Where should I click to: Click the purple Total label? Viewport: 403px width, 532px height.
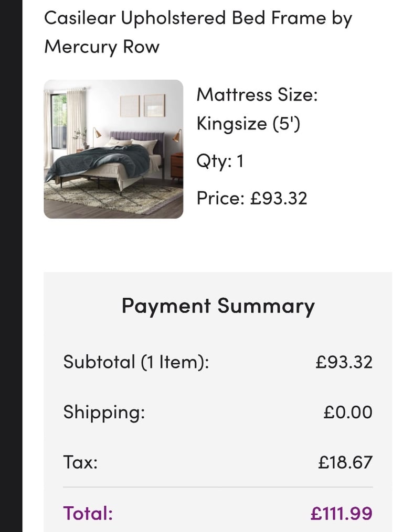pyautogui.click(x=88, y=513)
